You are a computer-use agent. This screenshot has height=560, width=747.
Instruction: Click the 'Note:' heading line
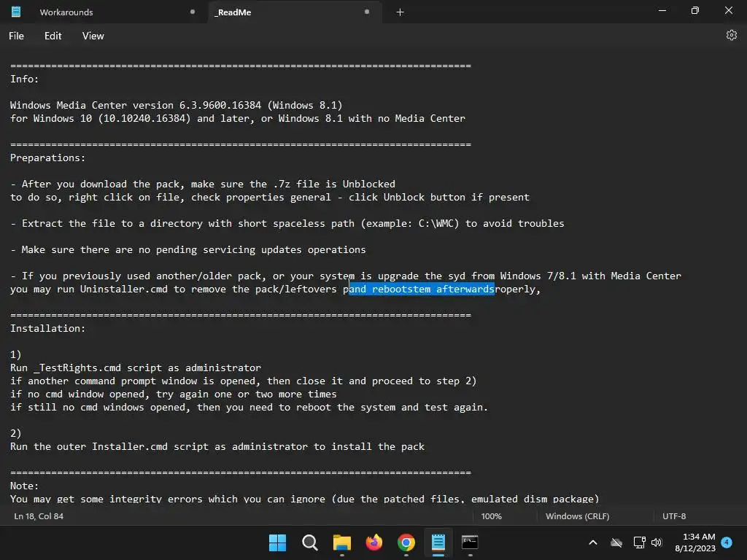[x=24, y=486]
